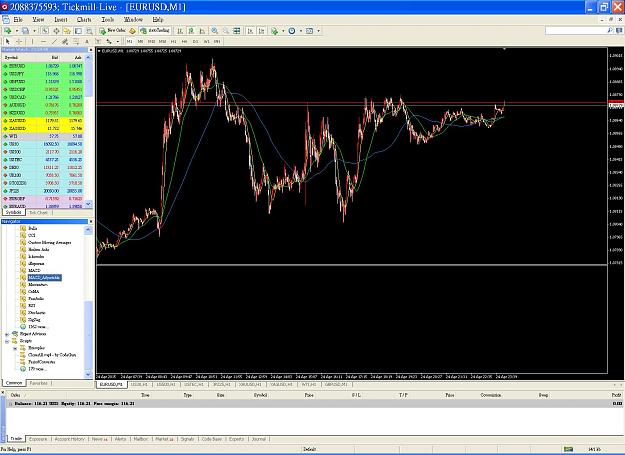Click the New Order button
625x455 pixels.
click(x=112, y=31)
